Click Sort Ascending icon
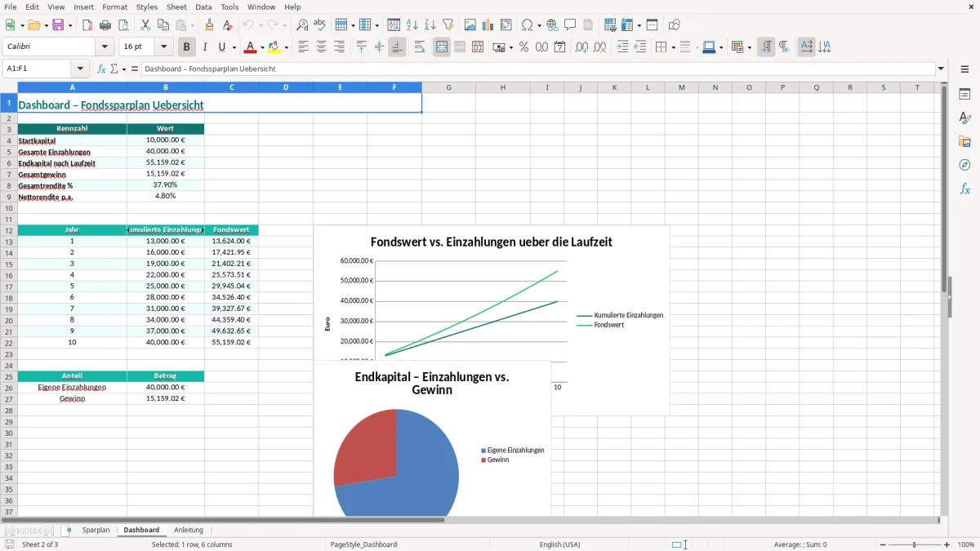 412,25
